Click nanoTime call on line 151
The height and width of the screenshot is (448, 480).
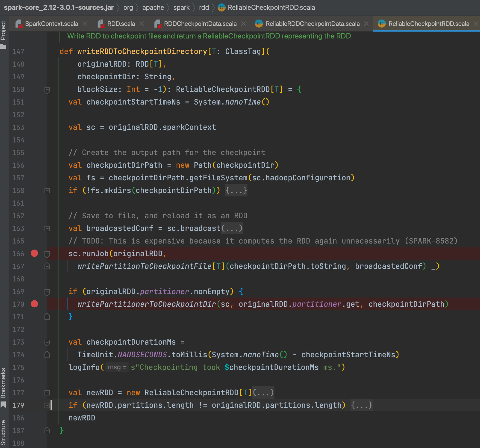tap(243, 102)
